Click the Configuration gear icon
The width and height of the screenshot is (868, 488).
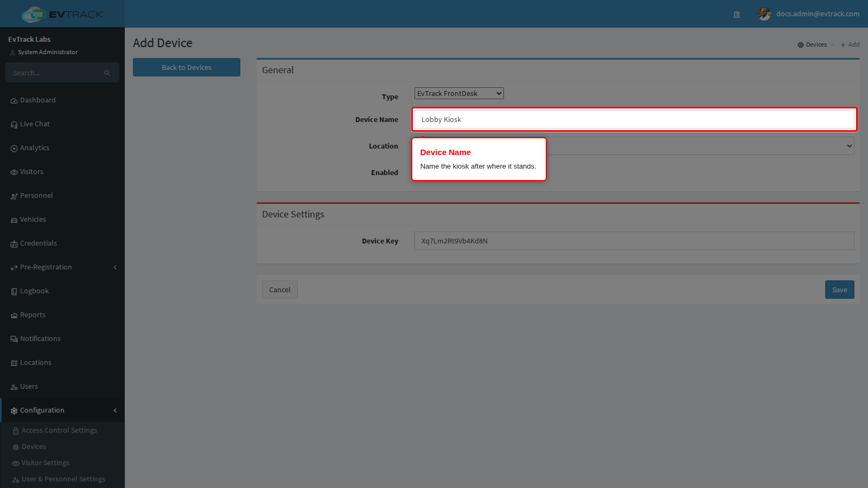(x=14, y=411)
